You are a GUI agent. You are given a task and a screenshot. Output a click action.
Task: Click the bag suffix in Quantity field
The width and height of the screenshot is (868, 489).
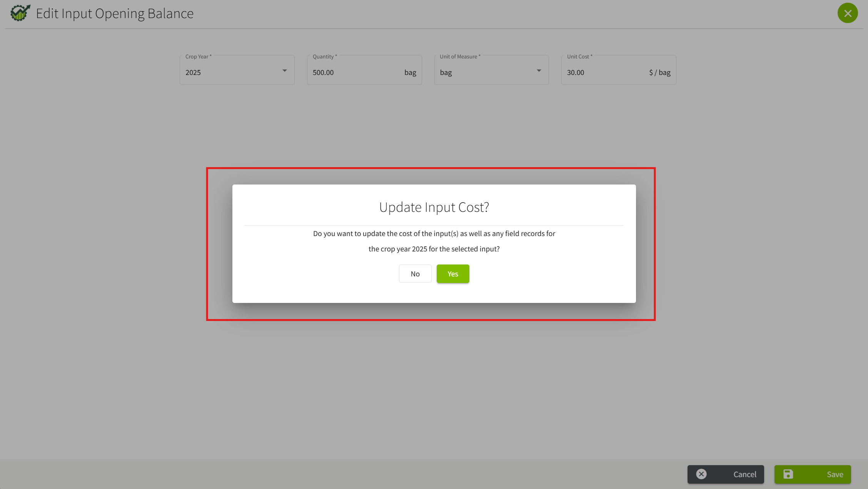pos(410,72)
